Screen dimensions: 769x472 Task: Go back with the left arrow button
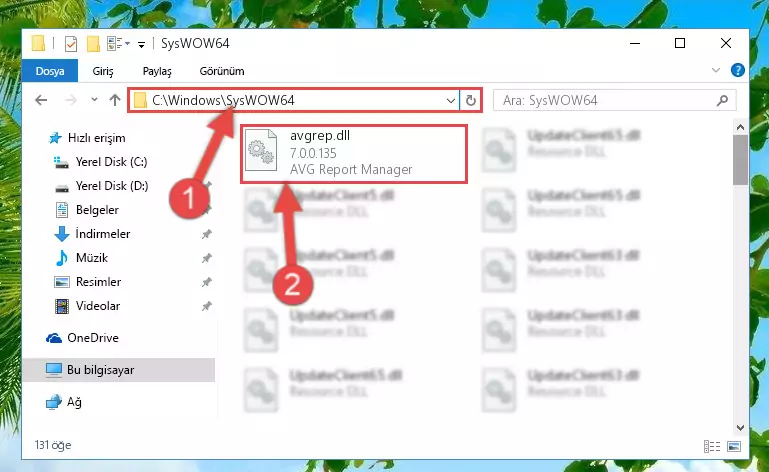pos(41,100)
